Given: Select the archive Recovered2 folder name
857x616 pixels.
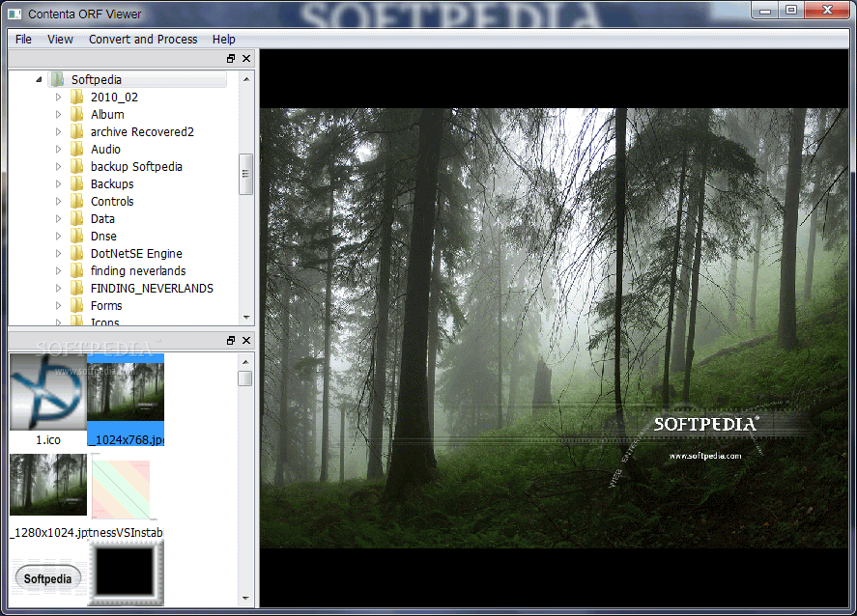Looking at the screenshot, I should [x=142, y=132].
